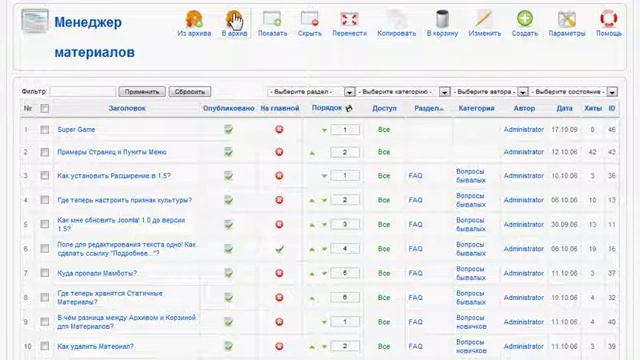Move 'Где теперь настроить признак культуры?' down
Screen dimensions: 640x360
pyautogui.click(x=324, y=200)
